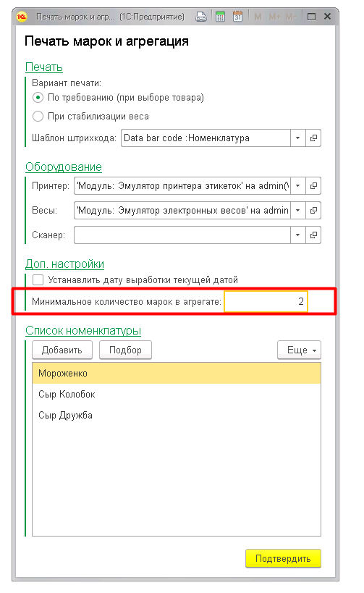Click the Принтер input field

point(182,185)
